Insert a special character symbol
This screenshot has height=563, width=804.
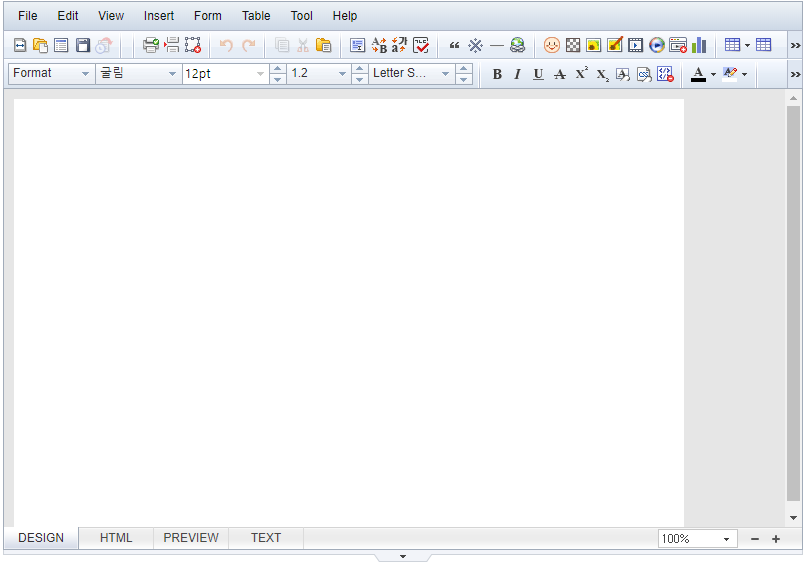click(475, 46)
